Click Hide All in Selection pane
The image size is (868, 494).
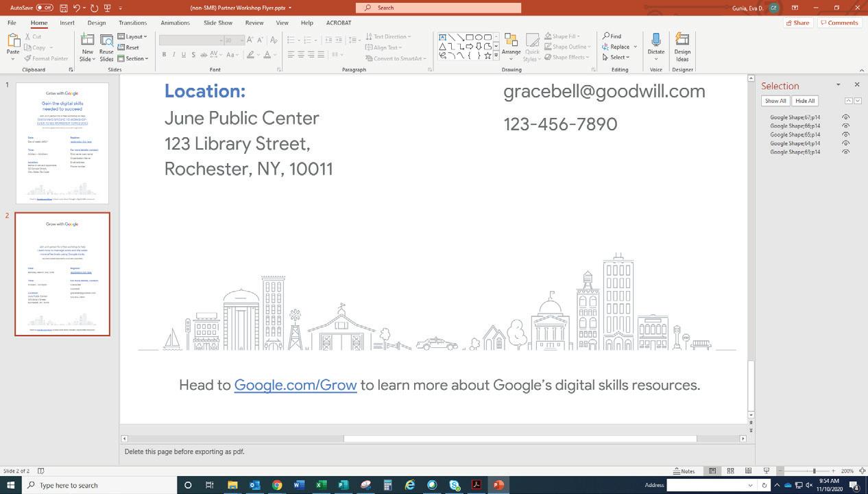coord(805,101)
